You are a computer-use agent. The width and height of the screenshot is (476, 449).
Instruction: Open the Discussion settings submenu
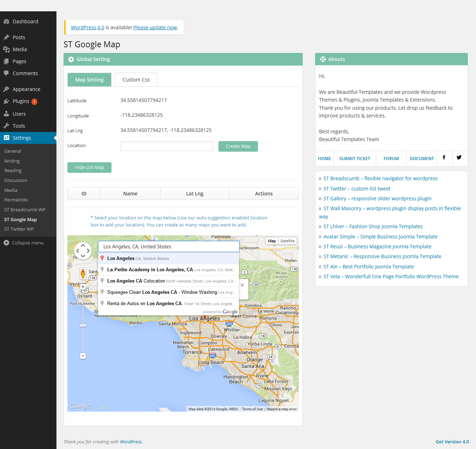click(16, 180)
